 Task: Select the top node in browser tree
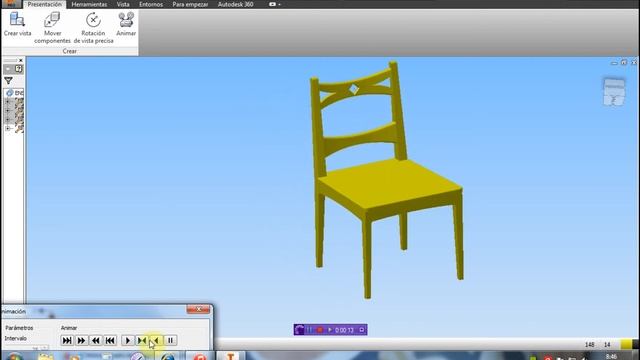15,93
